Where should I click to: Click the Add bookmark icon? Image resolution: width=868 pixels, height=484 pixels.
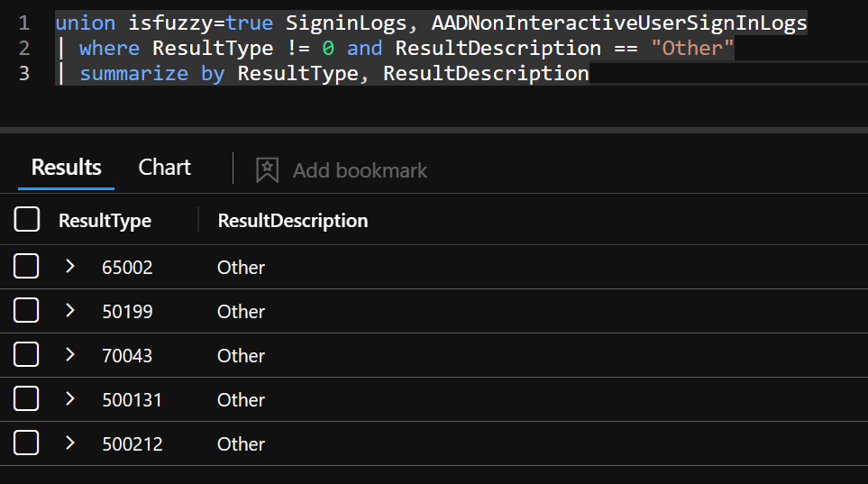[x=267, y=170]
